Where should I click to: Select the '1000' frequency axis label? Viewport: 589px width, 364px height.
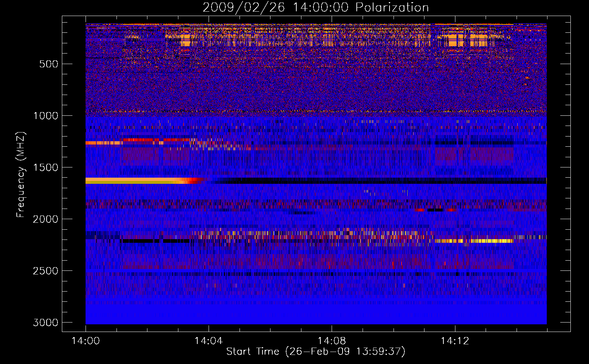click(46, 116)
